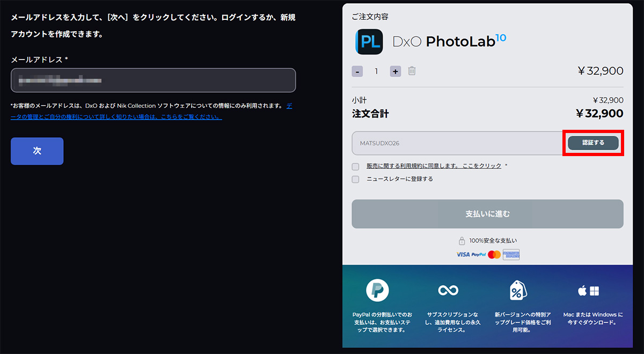The image size is (644, 354).
Task: Focus the メールアドレス input field
Action: click(153, 80)
